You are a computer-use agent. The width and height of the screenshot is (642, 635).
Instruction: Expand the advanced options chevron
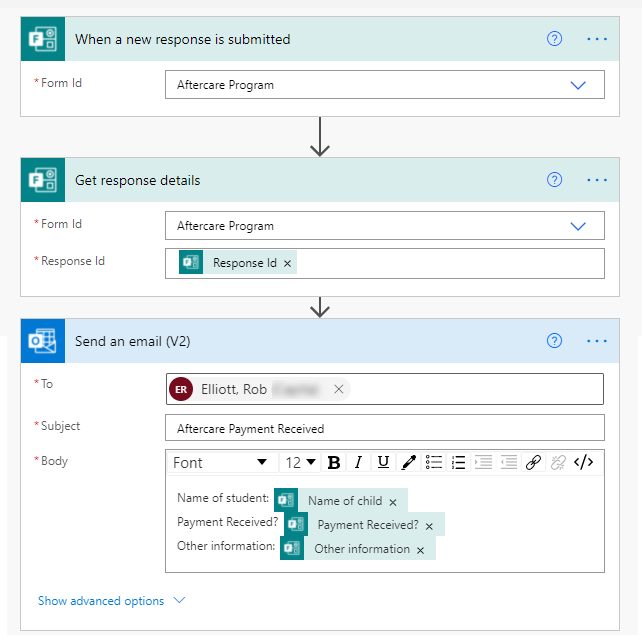(x=179, y=600)
